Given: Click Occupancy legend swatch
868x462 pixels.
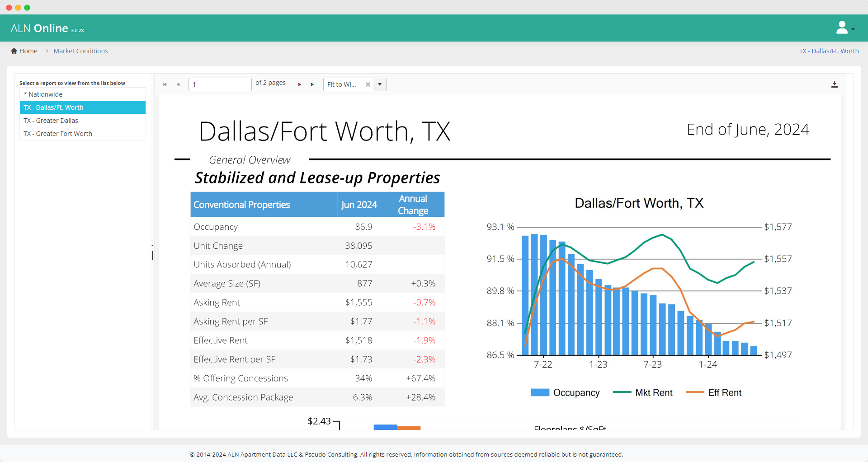Looking at the screenshot, I should pos(540,392).
